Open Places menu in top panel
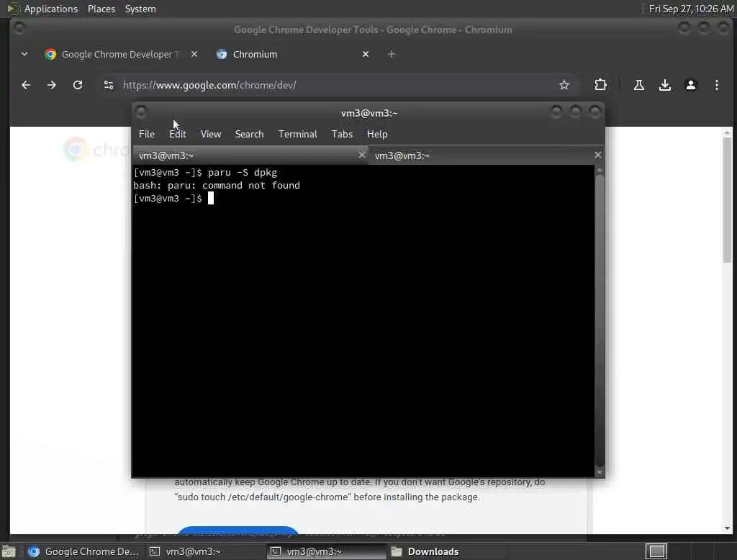Viewport: 737px width, 560px height. click(101, 9)
